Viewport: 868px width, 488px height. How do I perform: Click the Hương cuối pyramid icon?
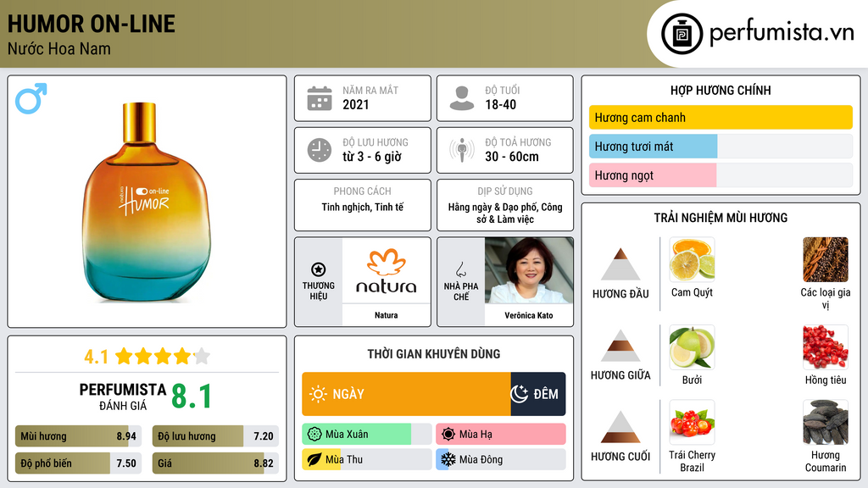coord(620,427)
